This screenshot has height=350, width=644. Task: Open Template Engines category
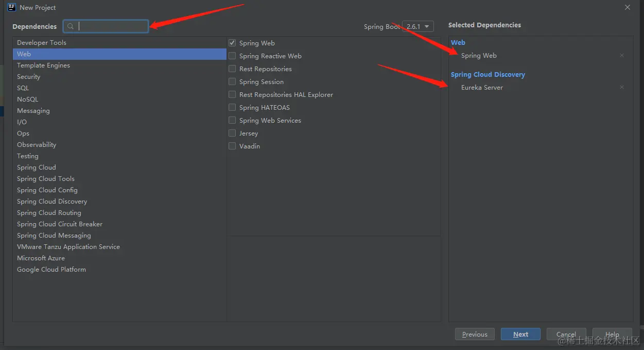[x=119, y=65]
